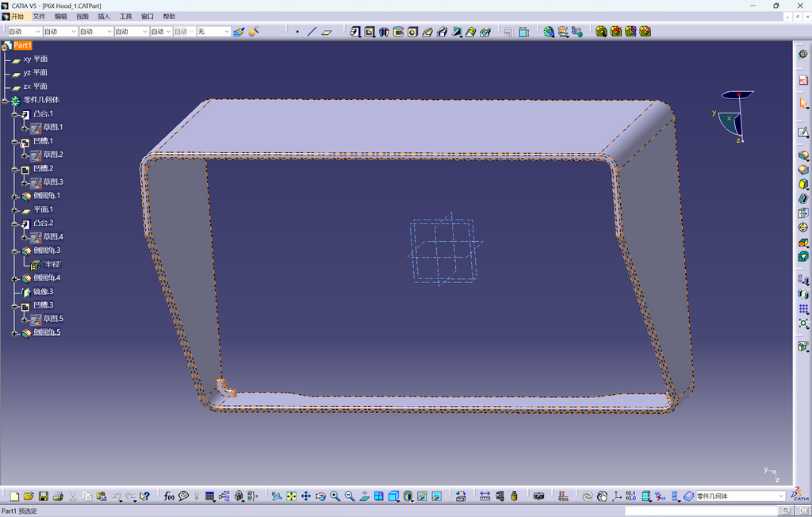This screenshot has height=517, width=812.
Task: Click the Paste icon
Action: pyautogui.click(x=101, y=496)
